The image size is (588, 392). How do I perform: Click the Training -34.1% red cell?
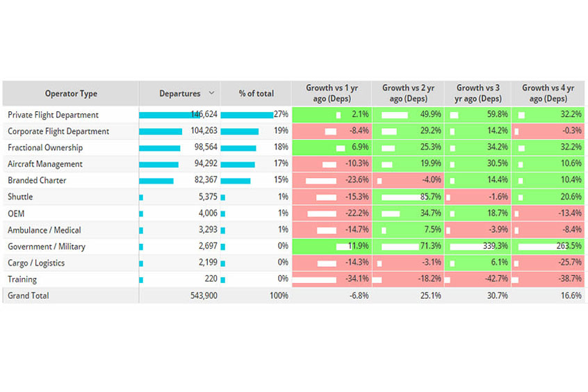click(x=332, y=279)
